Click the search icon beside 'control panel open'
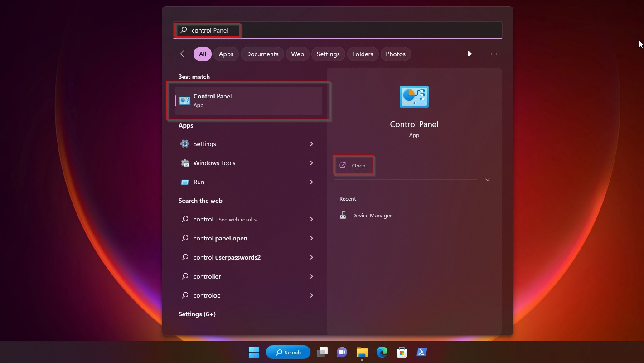This screenshot has width=644, height=363. point(184,238)
